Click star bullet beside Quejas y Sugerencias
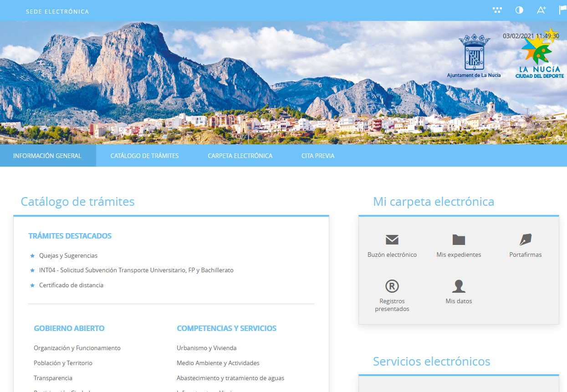 click(x=32, y=256)
